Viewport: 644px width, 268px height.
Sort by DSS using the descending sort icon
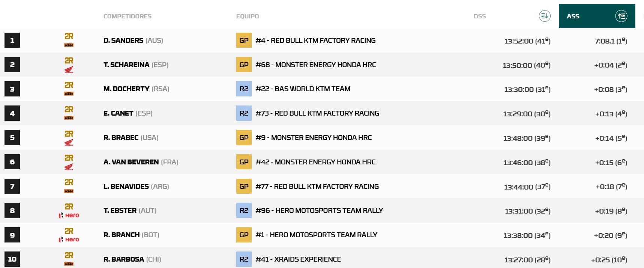click(x=545, y=16)
